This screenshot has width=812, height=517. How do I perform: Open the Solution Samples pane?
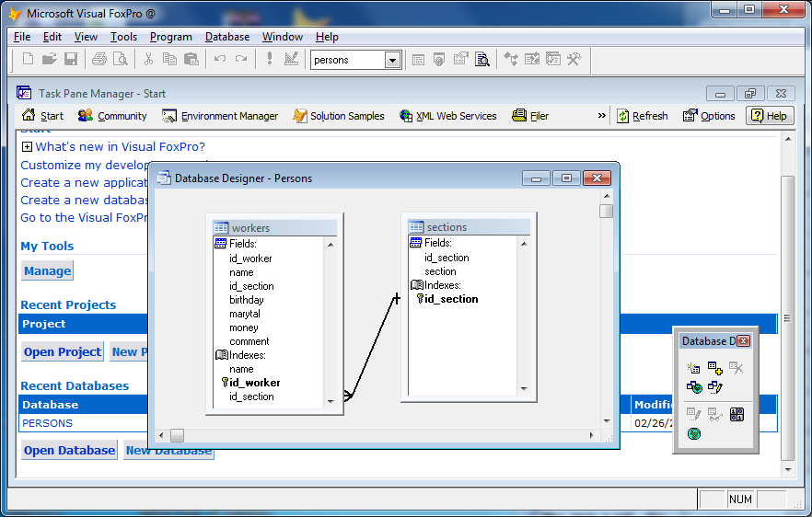tap(339, 115)
